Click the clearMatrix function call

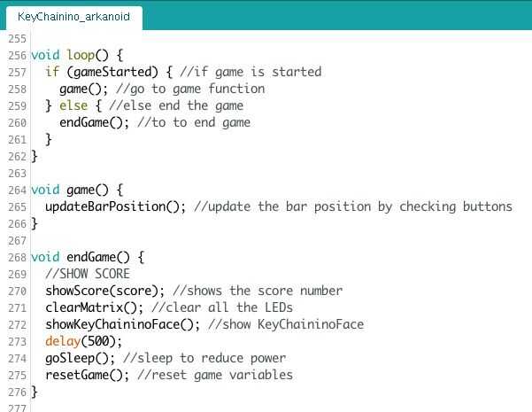coord(83,307)
